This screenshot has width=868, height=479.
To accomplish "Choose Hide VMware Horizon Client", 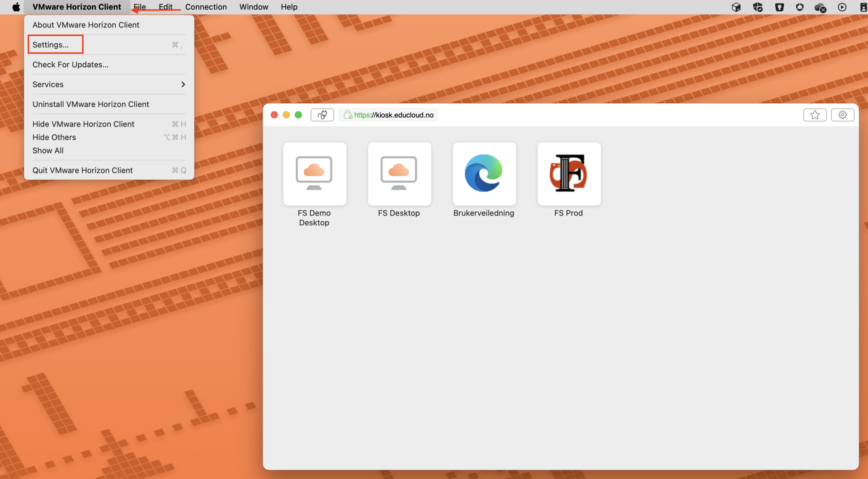I will pyautogui.click(x=109, y=124).
